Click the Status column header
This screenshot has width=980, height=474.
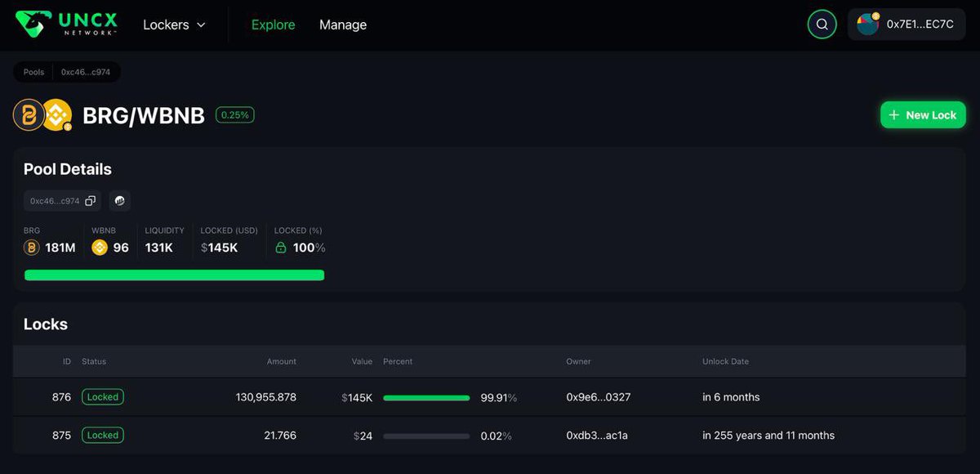[94, 361]
